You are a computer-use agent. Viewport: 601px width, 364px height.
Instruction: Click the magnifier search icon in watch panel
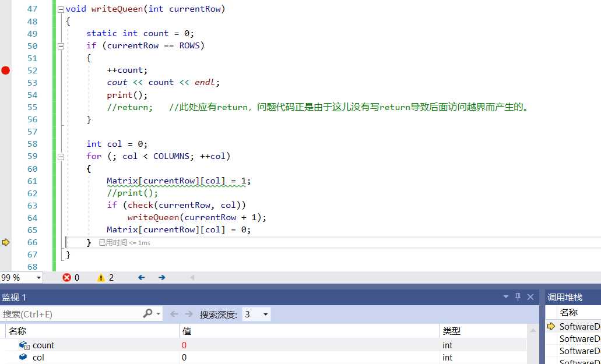(147, 314)
